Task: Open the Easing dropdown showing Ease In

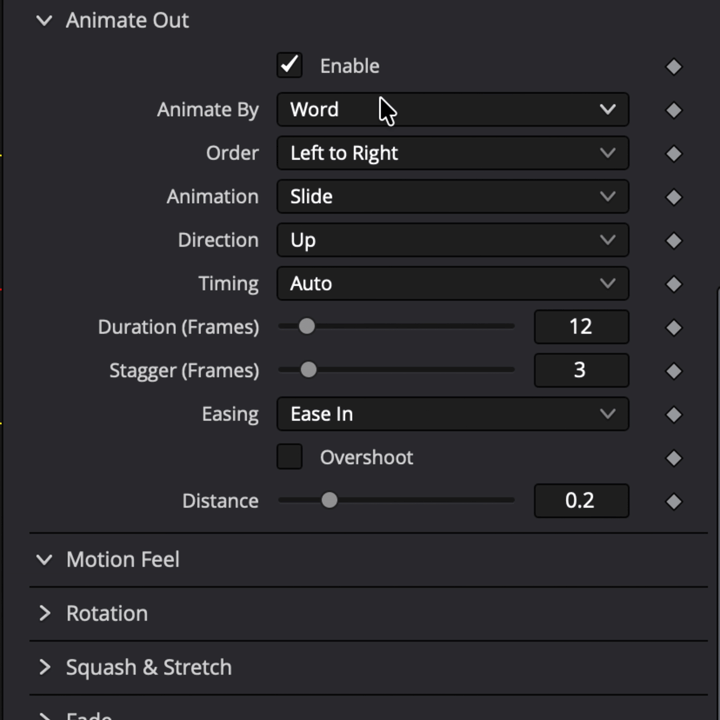Action: pyautogui.click(x=453, y=414)
